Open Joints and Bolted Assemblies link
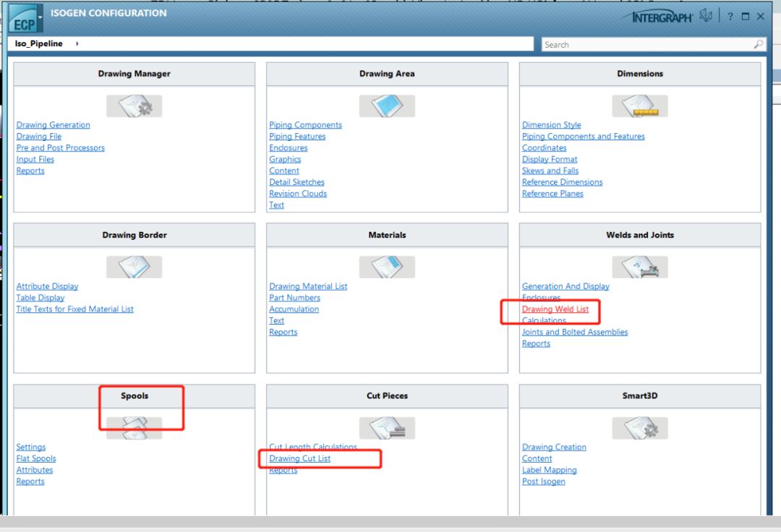Viewport: 781px width, 532px height. coord(575,332)
